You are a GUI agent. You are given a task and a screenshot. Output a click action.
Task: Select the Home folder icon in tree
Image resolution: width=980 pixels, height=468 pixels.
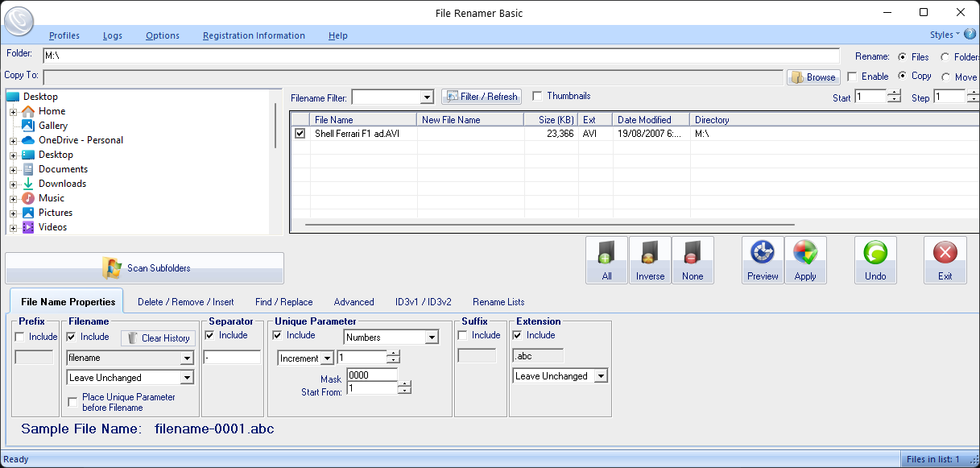point(28,111)
